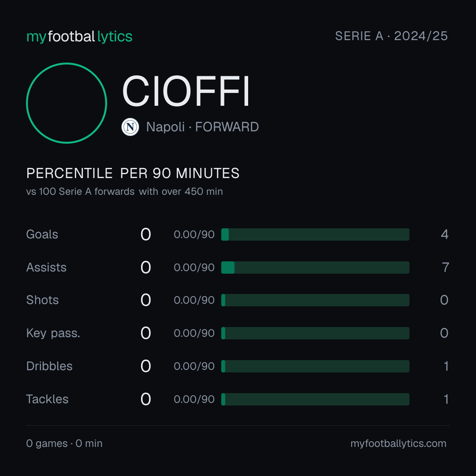
Task: Click the SERIE A · 2024/25 label
Action: (x=391, y=36)
